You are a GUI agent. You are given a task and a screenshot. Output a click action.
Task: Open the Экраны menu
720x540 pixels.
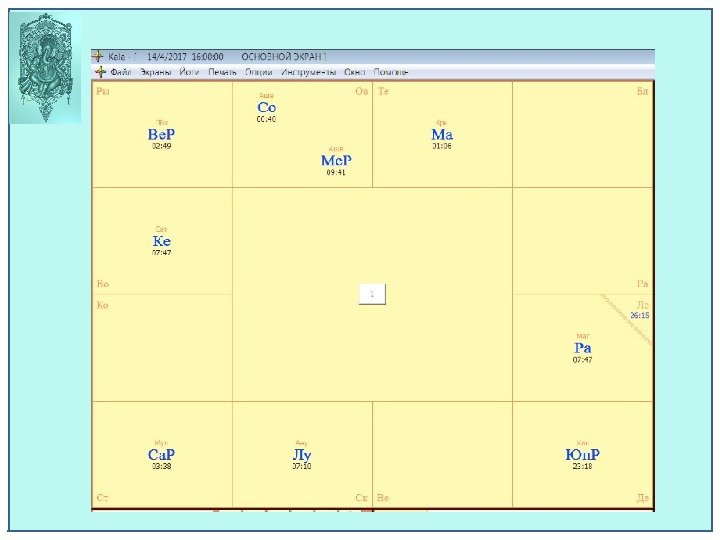156,73
